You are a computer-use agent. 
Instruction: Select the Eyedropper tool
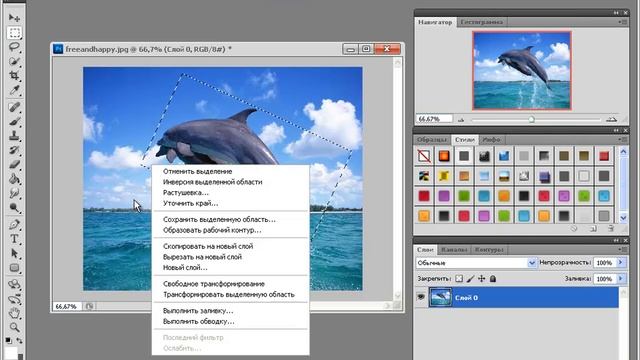14,91
